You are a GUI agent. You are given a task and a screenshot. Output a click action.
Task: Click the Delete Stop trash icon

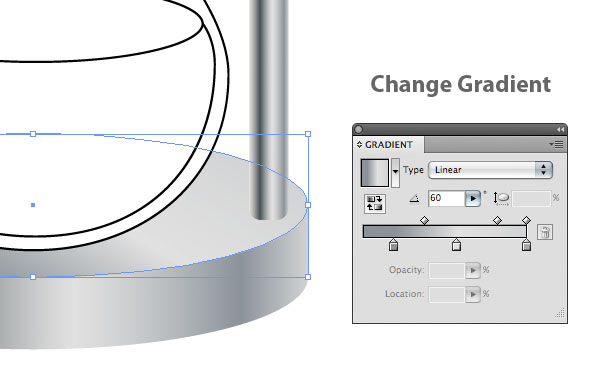point(545,232)
